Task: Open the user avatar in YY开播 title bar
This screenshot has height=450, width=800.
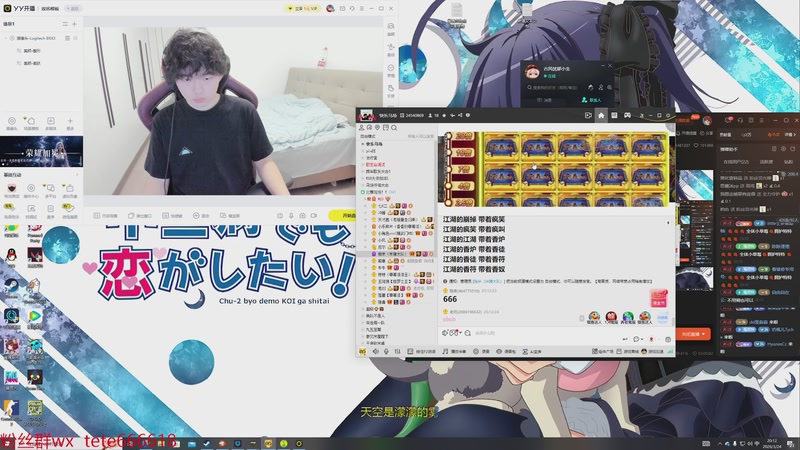Action: pyautogui.click(x=330, y=9)
